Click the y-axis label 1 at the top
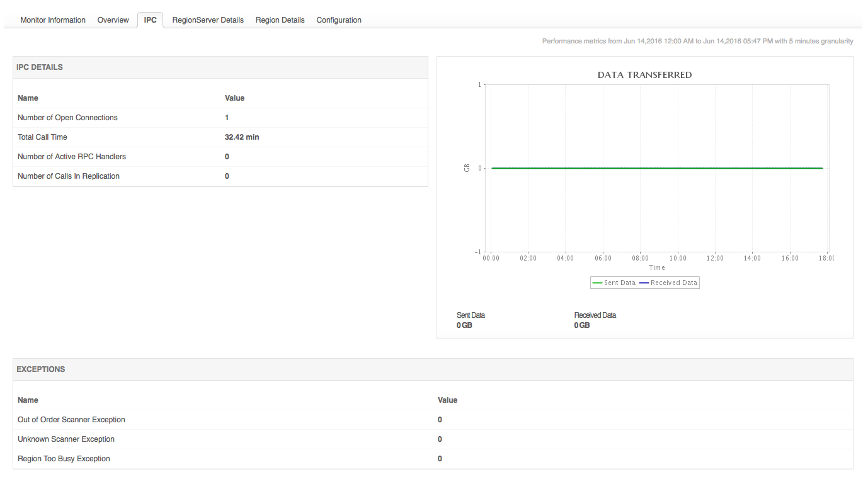This screenshot has height=477, width=868. [479, 84]
